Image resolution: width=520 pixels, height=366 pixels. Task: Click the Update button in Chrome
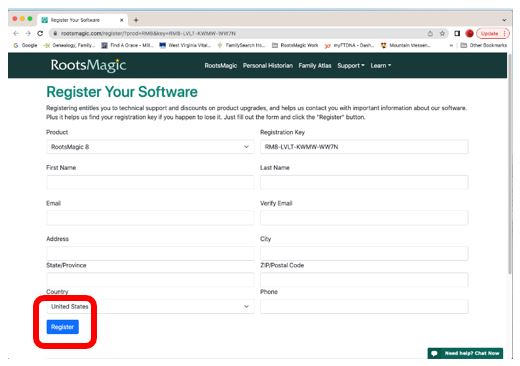pyautogui.click(x=489, y=33)
